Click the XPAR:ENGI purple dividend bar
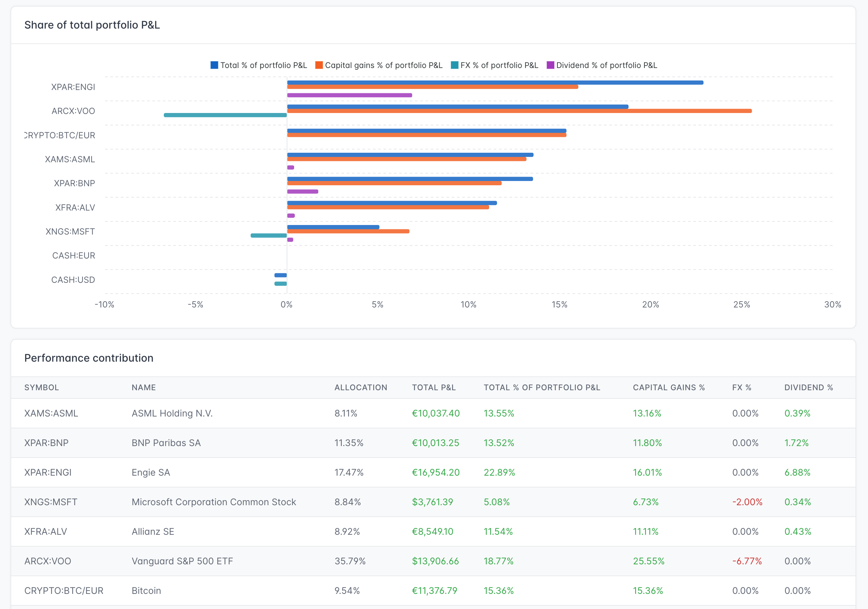The width and height of the screenshot is (868, 609). click(x=350, y=95)
